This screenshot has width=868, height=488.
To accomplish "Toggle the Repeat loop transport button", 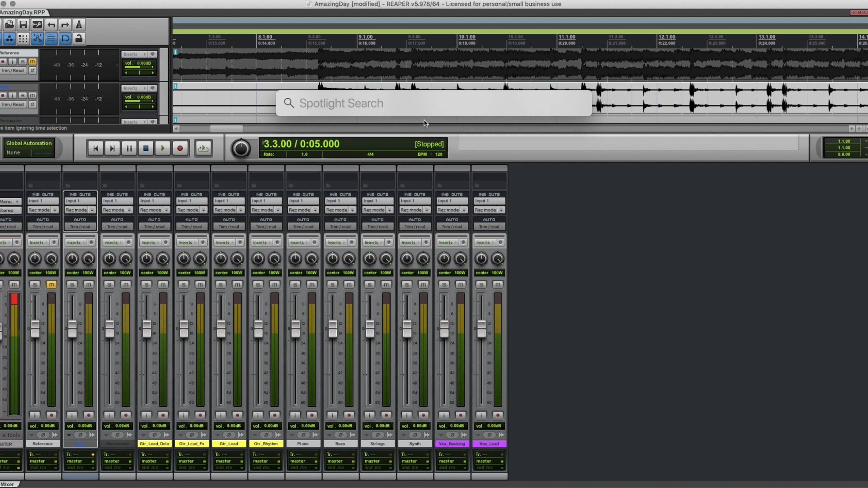I will point(203,148).
